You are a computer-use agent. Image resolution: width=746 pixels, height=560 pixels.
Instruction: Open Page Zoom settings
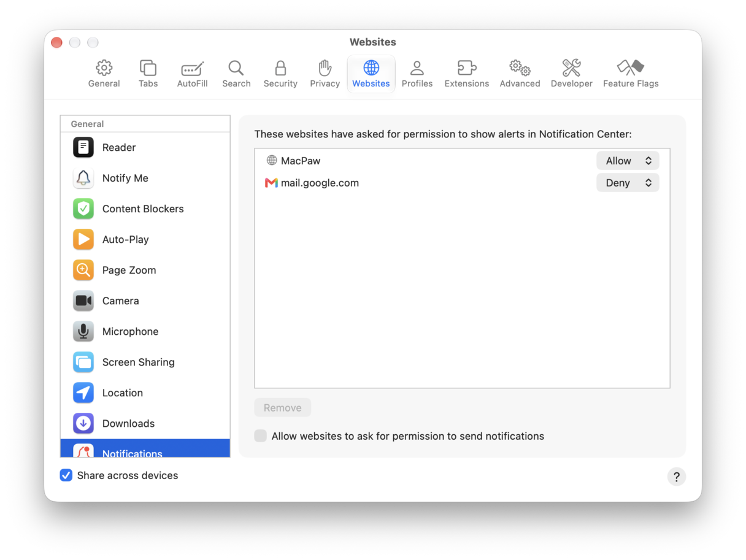[x=145, y=270]
